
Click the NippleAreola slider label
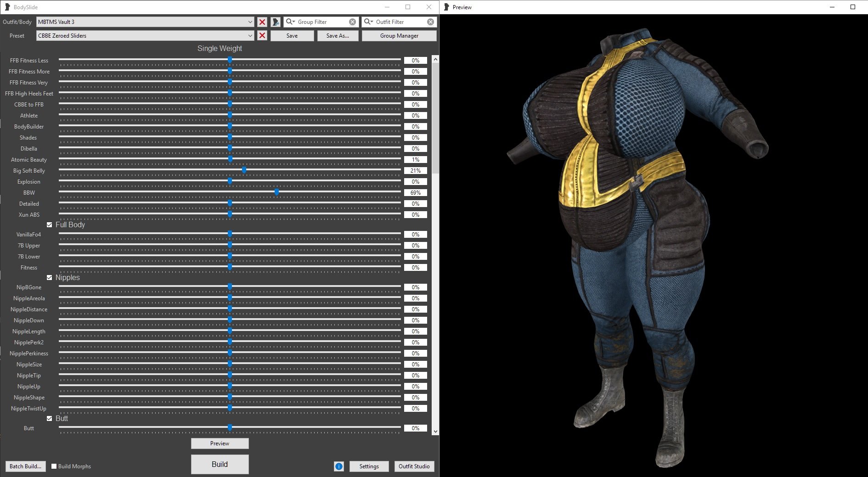click(x=29, y=298)
